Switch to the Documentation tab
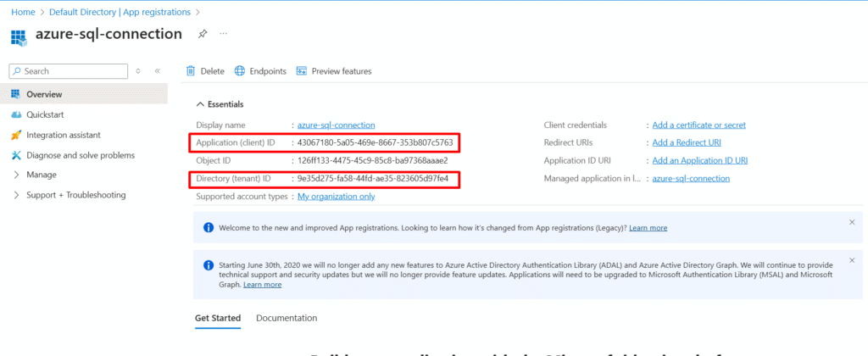The width and height of the screenshot is (868, 356). coord(287,319)
